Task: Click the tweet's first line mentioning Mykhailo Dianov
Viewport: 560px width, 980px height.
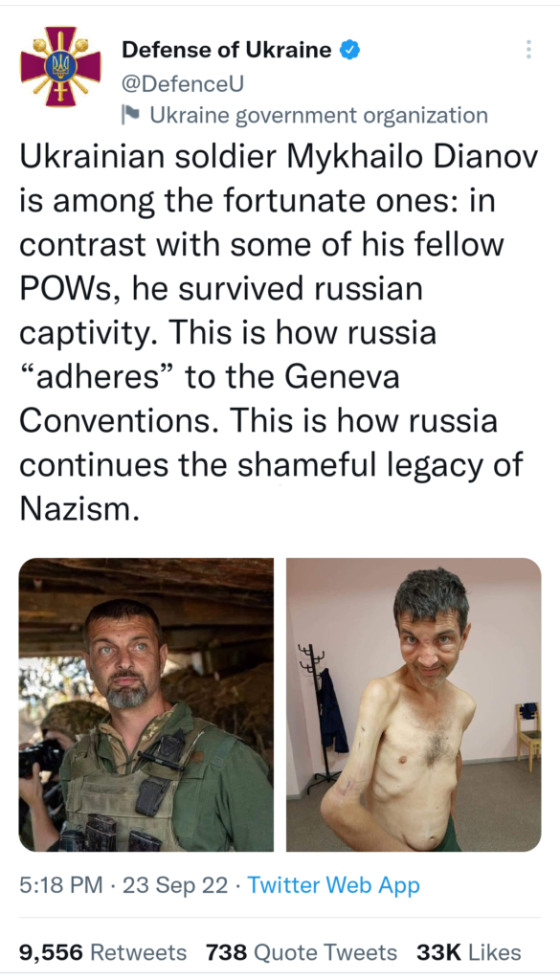Action: pyautogui.click(x=279, y=158)
